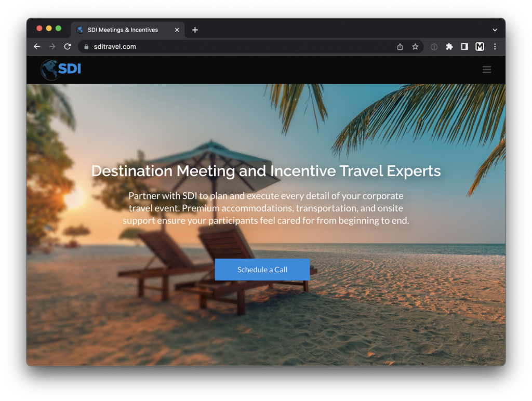Click the Schedule a Call button
This screenshot has height=401, width=532.
tap(262, 269)
